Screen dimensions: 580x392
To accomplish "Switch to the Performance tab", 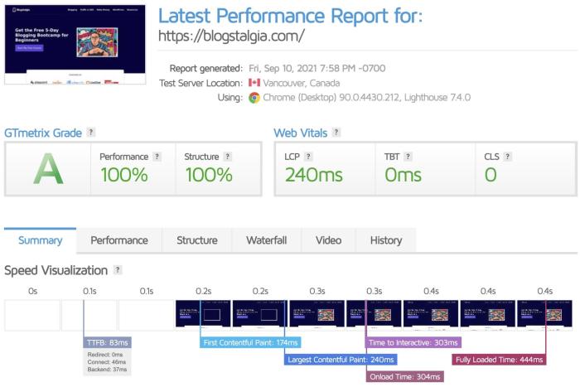I will 119,240.
